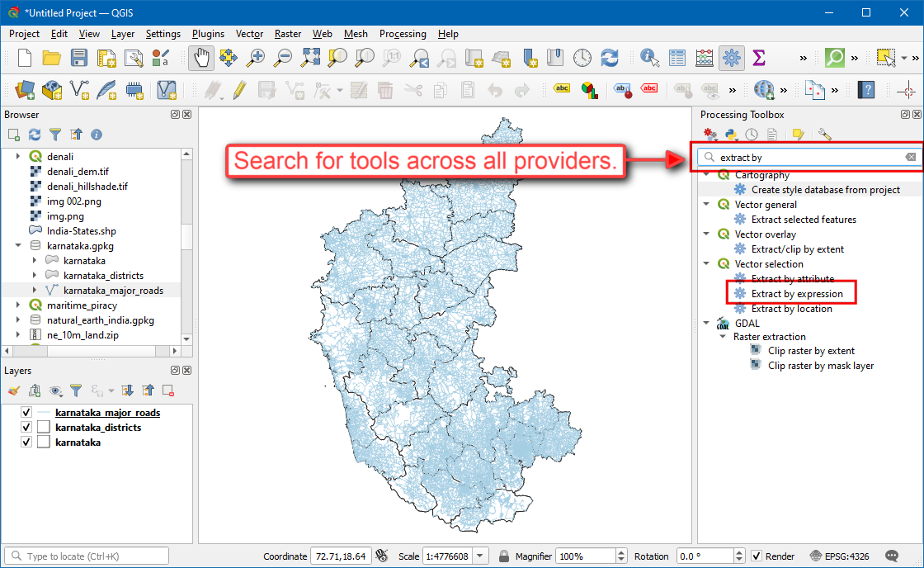924x568 pixels.
Task: Select Extract selected features algorithm
Action: coord(804,220)
